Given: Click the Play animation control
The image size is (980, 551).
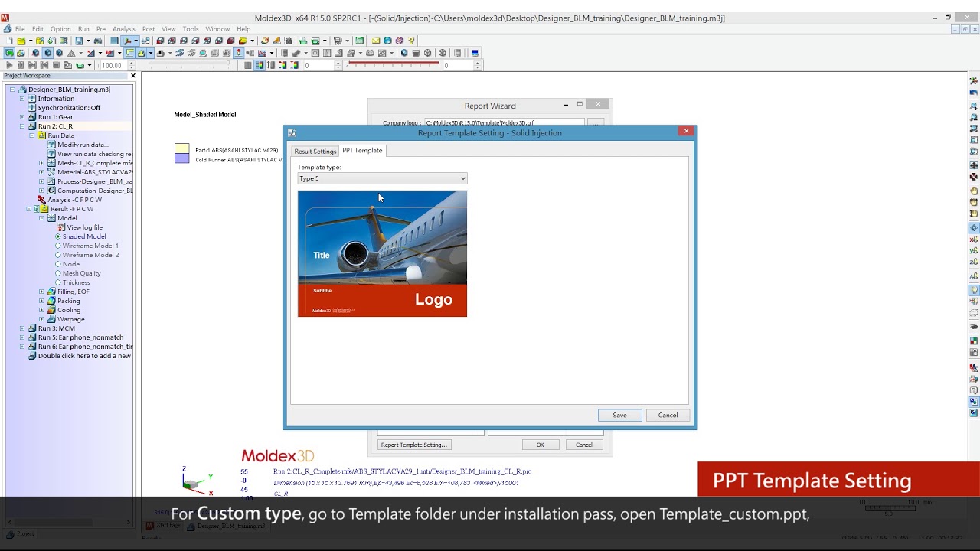Looking at the screenshot, I should (x=9, y=65).
